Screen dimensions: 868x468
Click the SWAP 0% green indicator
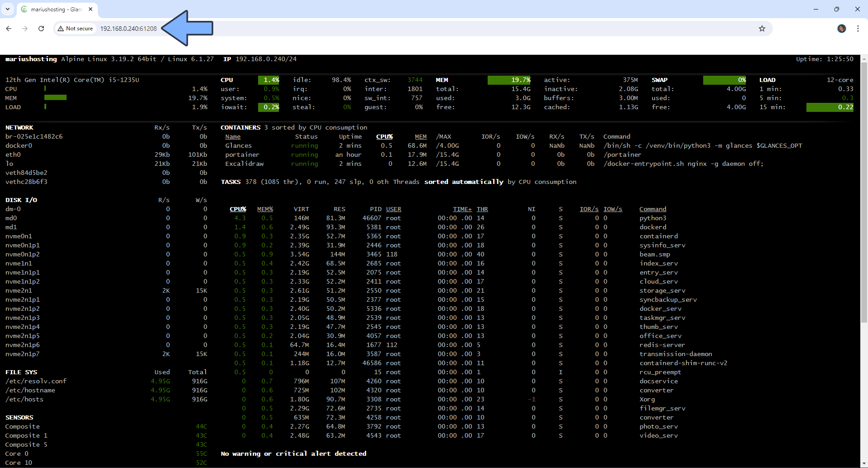click(x=724, y=80)
